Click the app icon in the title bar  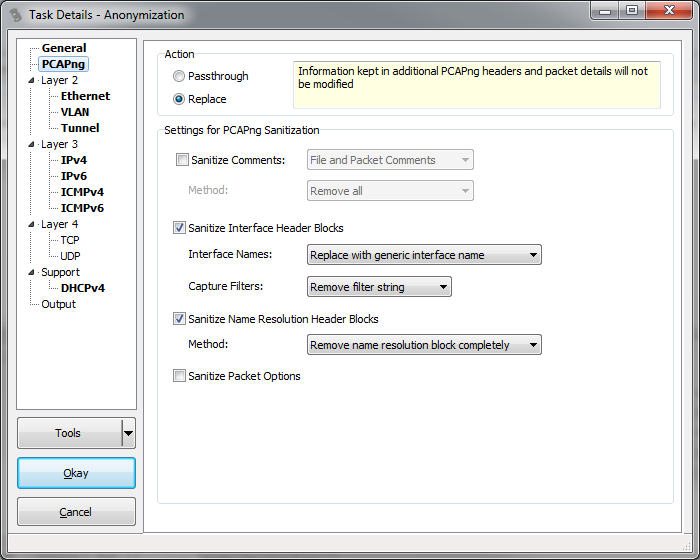(x=16, y=15)
